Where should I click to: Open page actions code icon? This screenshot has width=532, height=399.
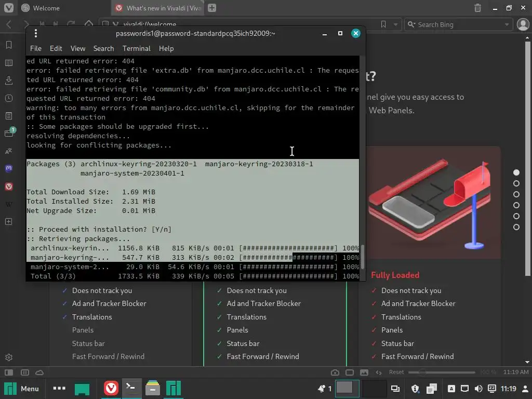(379, 373)
